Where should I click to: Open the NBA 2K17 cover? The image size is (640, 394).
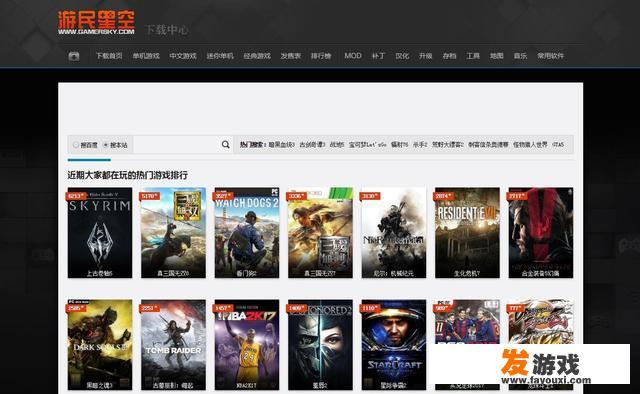[x=247, y=345]
